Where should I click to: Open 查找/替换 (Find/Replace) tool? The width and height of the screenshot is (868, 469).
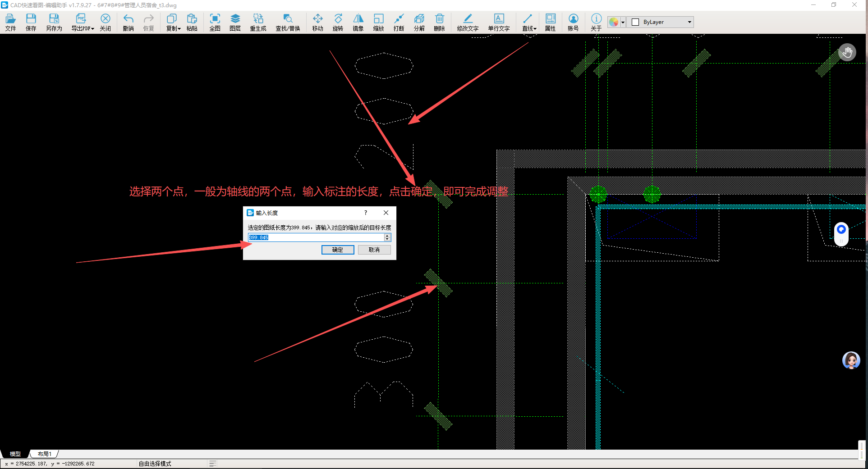point(288,22)
